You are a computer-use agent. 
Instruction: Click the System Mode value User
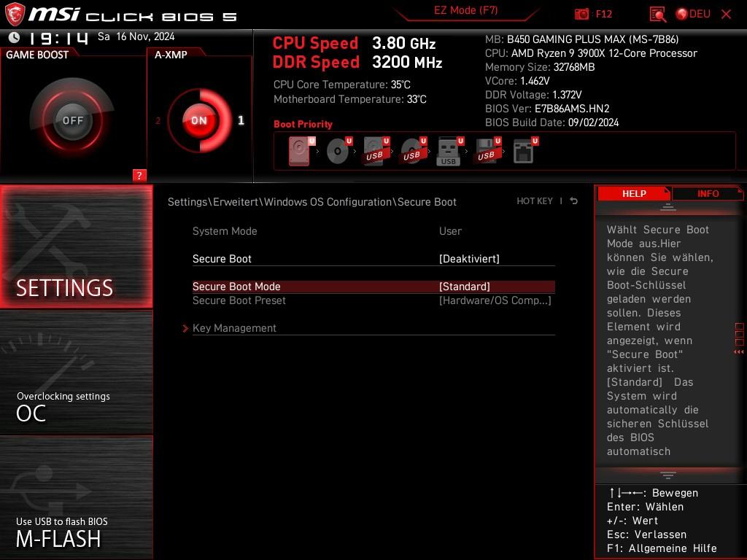[x=450, y=231]
